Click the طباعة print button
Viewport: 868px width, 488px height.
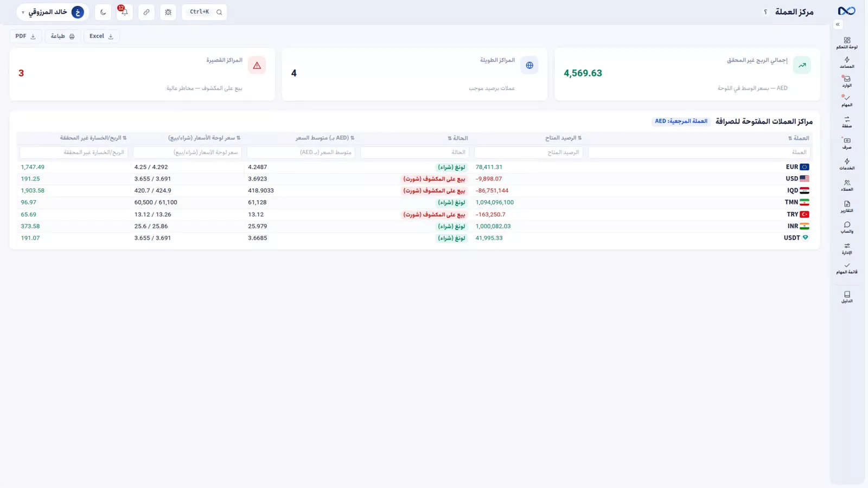(x=62, y=36)
